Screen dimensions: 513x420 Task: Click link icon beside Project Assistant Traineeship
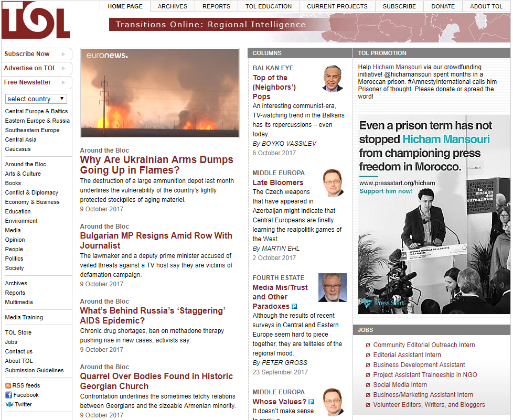(x=368, y=375)
